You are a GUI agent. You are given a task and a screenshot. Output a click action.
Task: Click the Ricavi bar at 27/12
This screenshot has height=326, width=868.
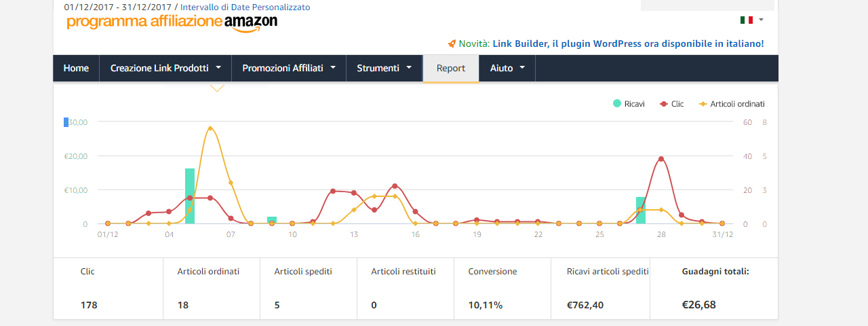pyautogui.click(x=641, y=210)
